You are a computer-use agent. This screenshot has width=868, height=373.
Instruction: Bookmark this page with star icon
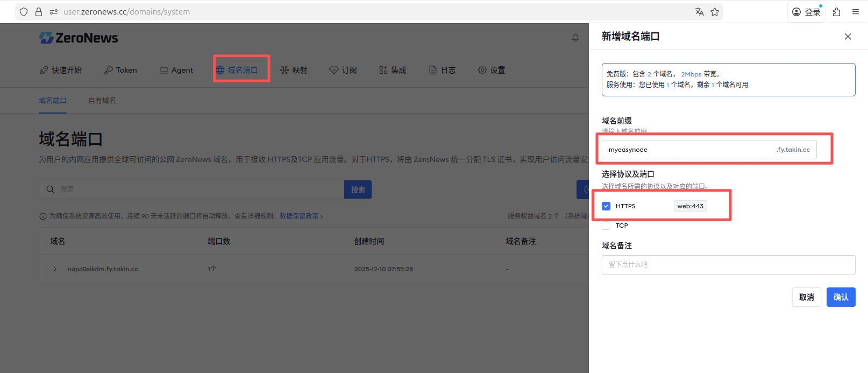click(x=715, y=12)
